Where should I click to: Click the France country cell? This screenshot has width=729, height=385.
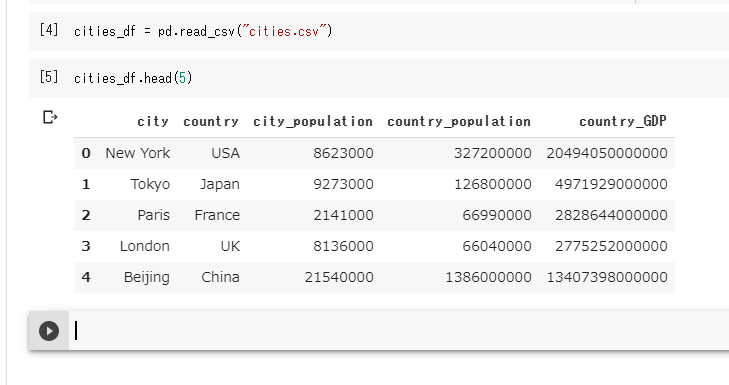(x=217, y=215)
